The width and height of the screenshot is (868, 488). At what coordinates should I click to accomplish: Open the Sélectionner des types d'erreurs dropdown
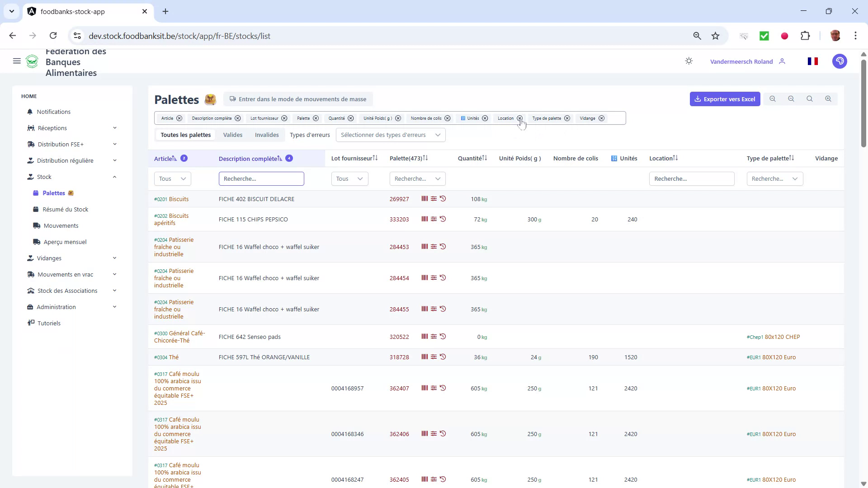coord(390,135)
